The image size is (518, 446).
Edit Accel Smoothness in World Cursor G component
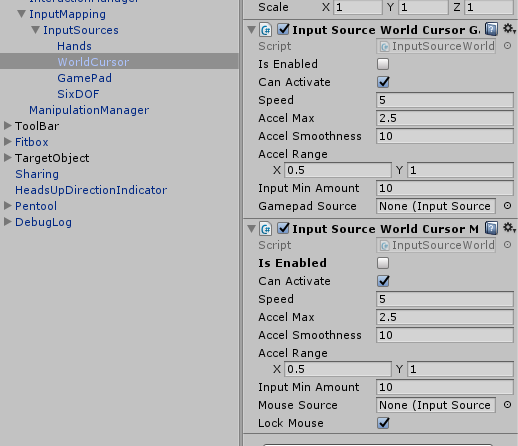445,136
